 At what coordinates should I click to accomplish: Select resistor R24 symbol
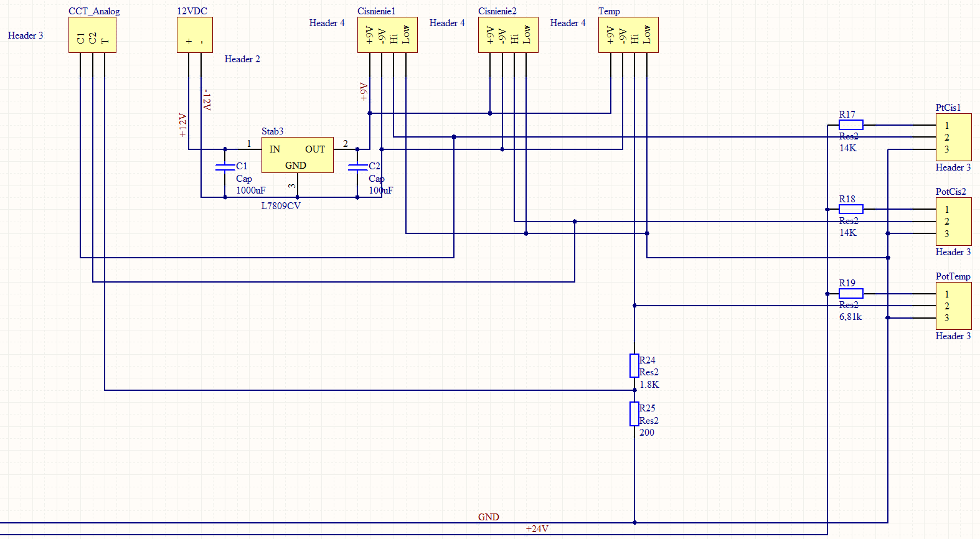tap(634, 366)
